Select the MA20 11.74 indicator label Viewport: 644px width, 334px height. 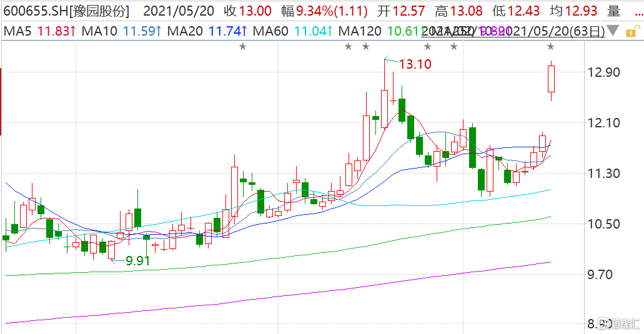coord(207,31)
